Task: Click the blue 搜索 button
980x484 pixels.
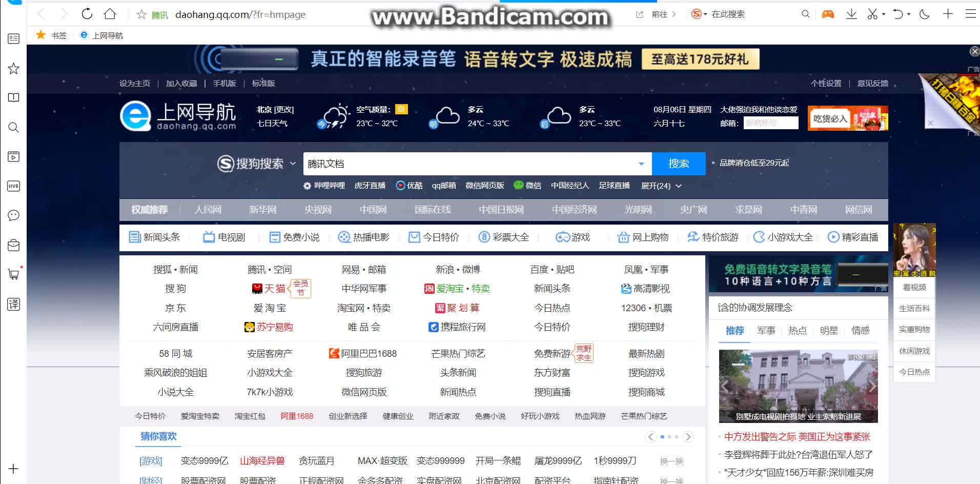Action: tap(679, 164)
